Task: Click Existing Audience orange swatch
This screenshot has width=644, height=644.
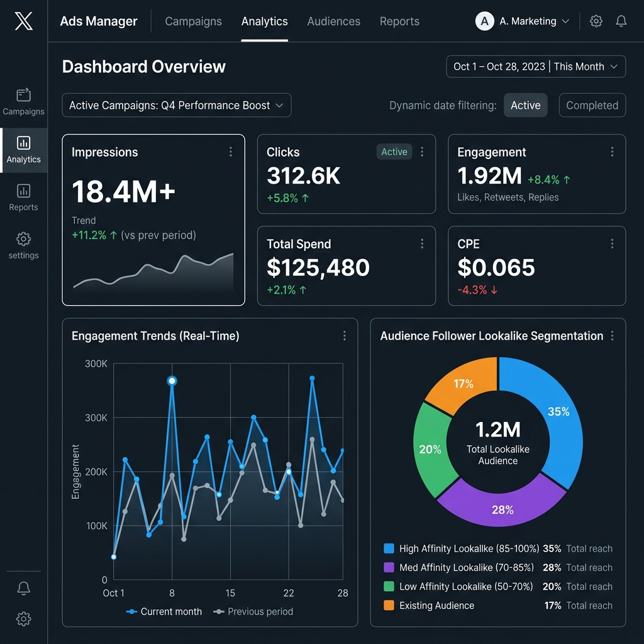Action: click(x=389, y=606)
